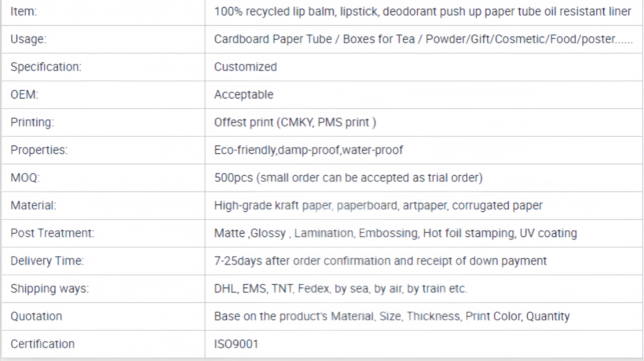Click the 'Specification:' label

pyautogui.click(x=46, y=67)
